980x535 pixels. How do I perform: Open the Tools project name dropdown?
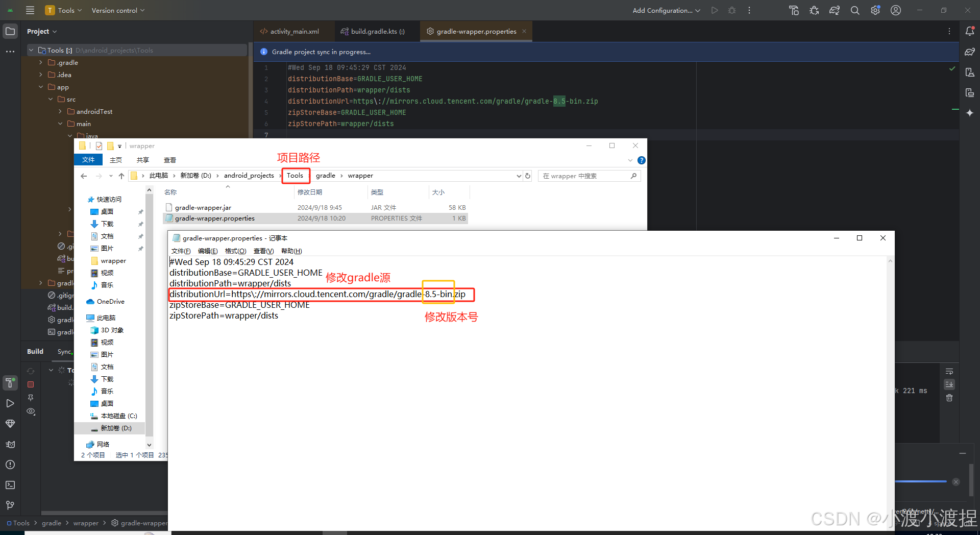64,10
